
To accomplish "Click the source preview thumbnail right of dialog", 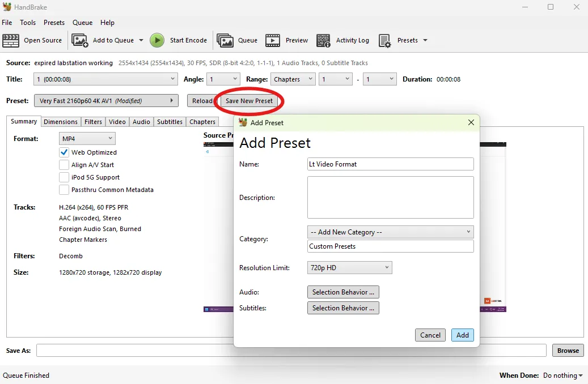I will click(493, 227).
